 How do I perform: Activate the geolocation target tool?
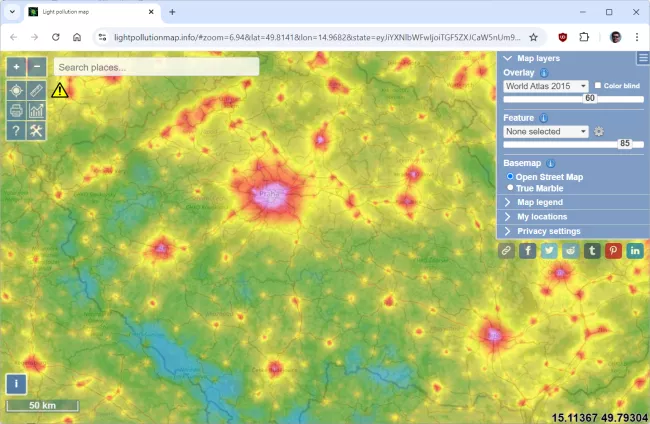(17, 89)
